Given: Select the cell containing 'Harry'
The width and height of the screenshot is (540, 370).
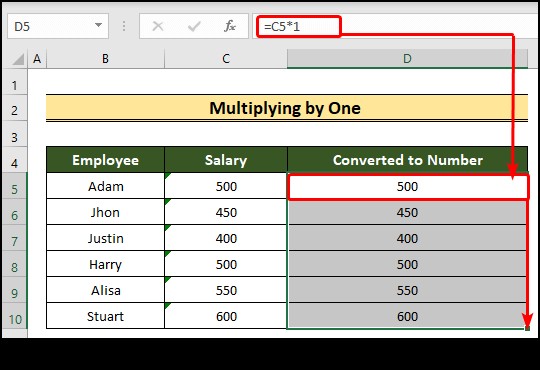Looking at the screenshot, I should tap(105, 264).
